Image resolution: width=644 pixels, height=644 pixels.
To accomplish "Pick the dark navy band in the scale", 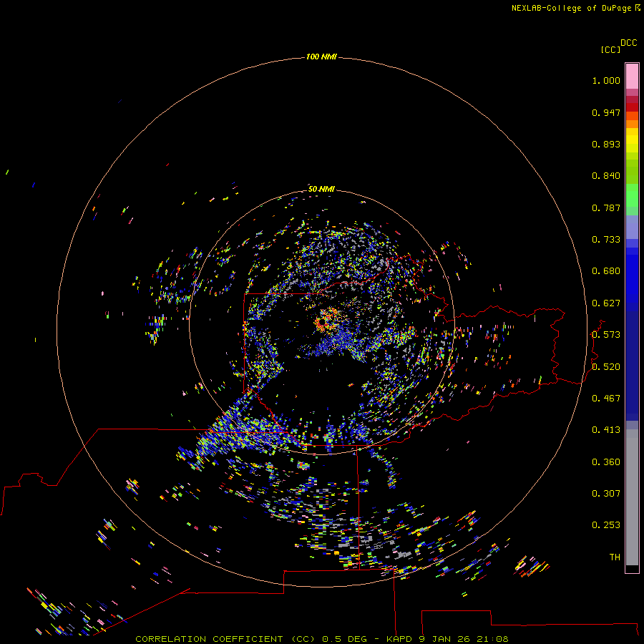I will click(x=632, y=366).
